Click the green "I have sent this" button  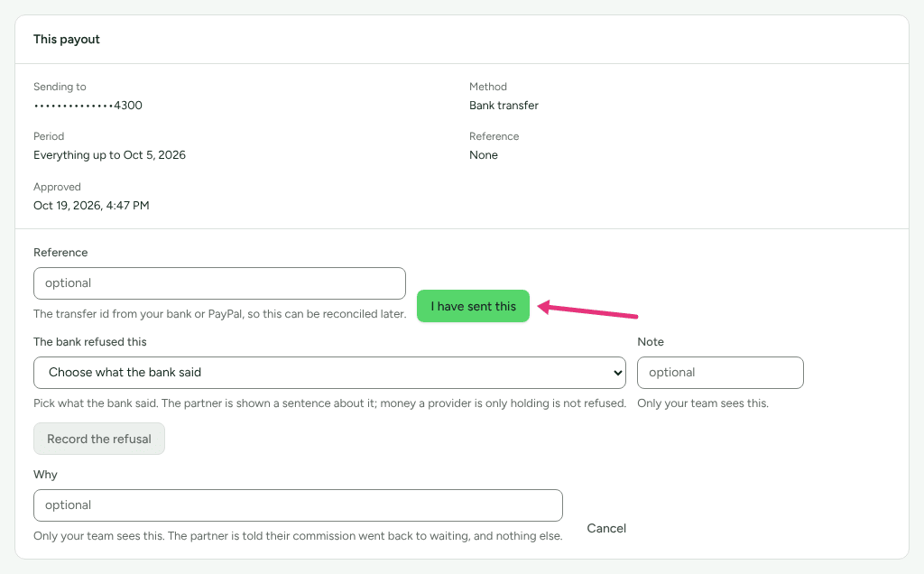pos(473,306)
